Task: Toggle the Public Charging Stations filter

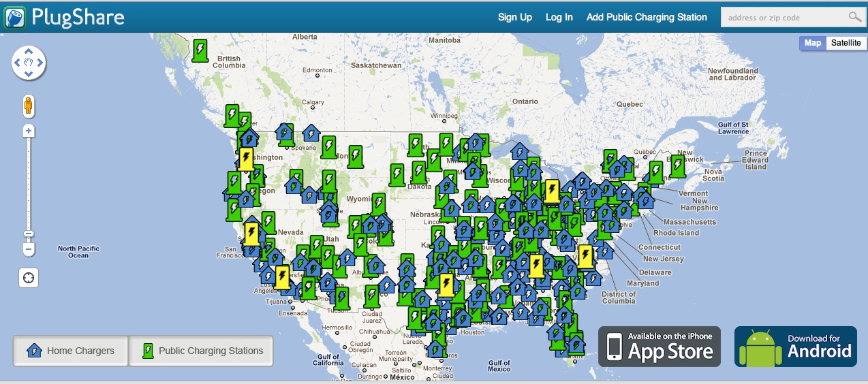Action: click(201, 351)
